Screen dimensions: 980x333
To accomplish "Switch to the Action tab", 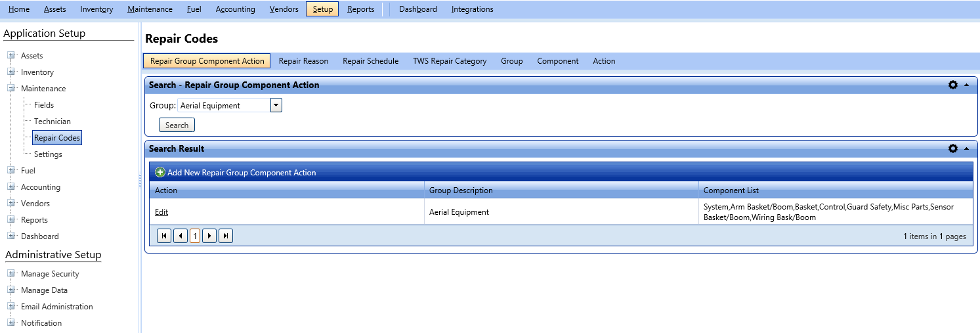I will point(604,61).
